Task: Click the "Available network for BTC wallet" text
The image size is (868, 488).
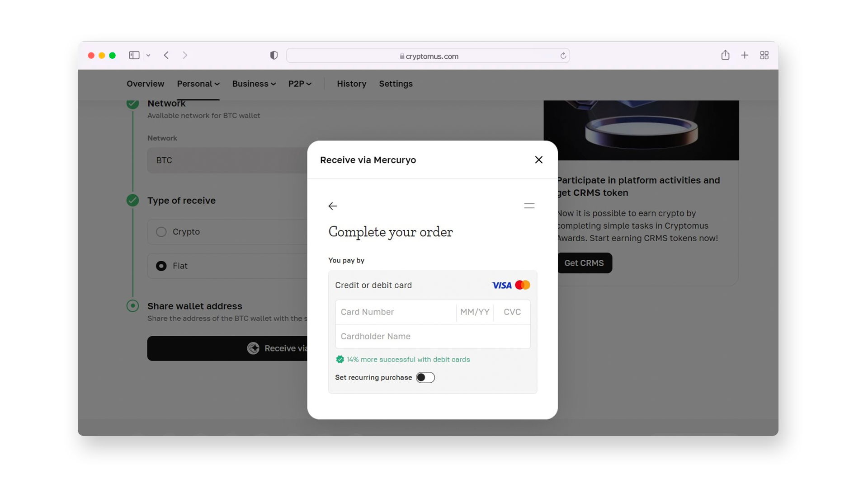Action: 204,116
